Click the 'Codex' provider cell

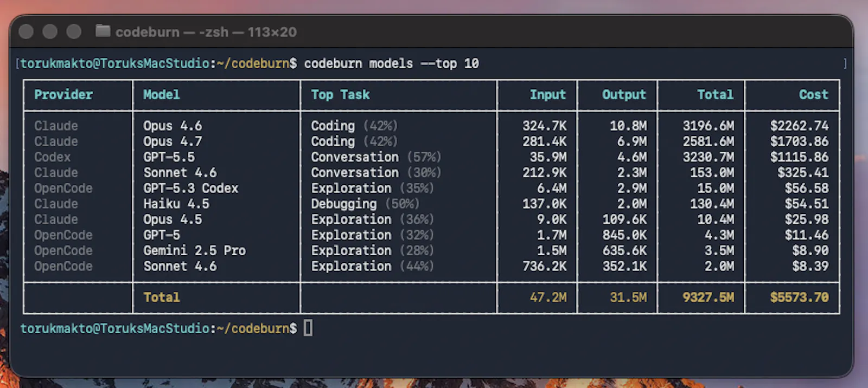(53, 157)
